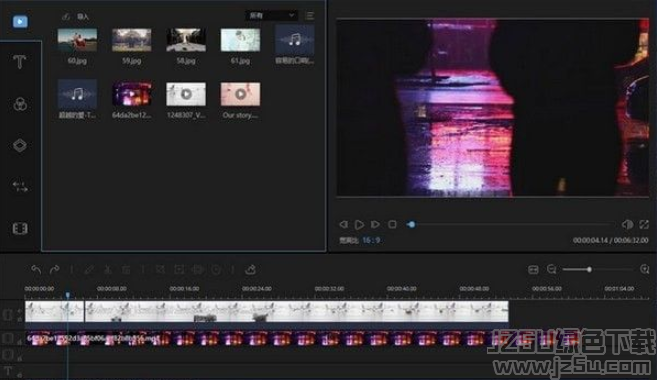Screen dimensions: 657x380
Task: Open the Media library tab in the sidebar
Action: tap(20, 21)
